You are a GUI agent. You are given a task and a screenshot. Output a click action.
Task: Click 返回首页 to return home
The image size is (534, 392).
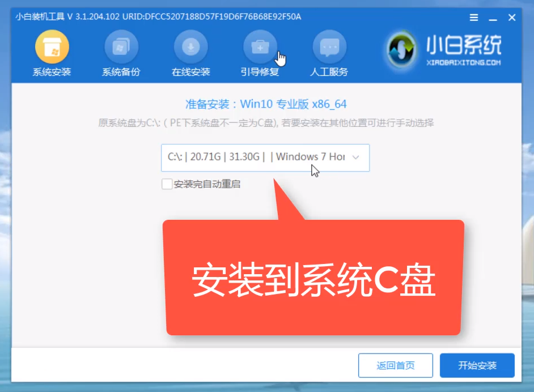point(395,365)
